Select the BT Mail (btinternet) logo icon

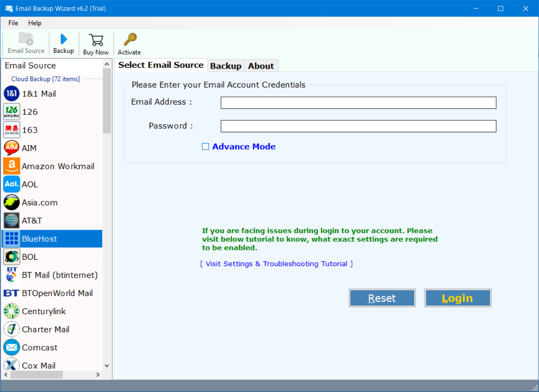(x=12, y=275)
